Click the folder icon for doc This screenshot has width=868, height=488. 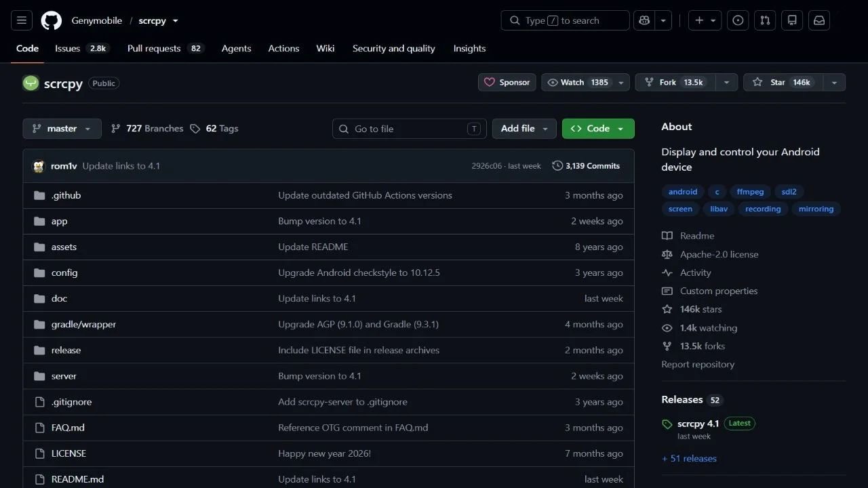39,298
